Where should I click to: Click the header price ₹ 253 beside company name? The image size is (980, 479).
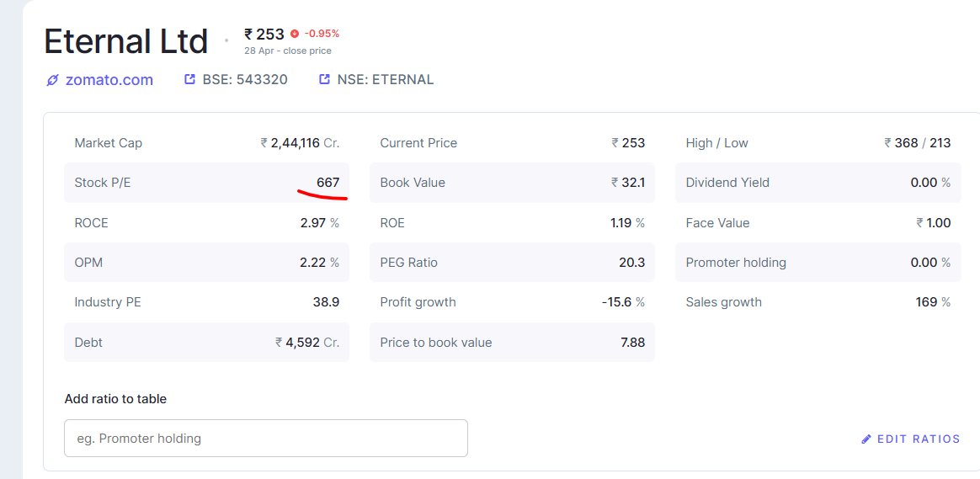[264, 34]
